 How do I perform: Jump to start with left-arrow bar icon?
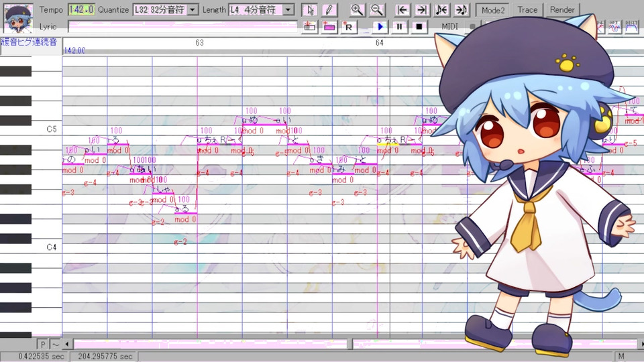point(402,10)
